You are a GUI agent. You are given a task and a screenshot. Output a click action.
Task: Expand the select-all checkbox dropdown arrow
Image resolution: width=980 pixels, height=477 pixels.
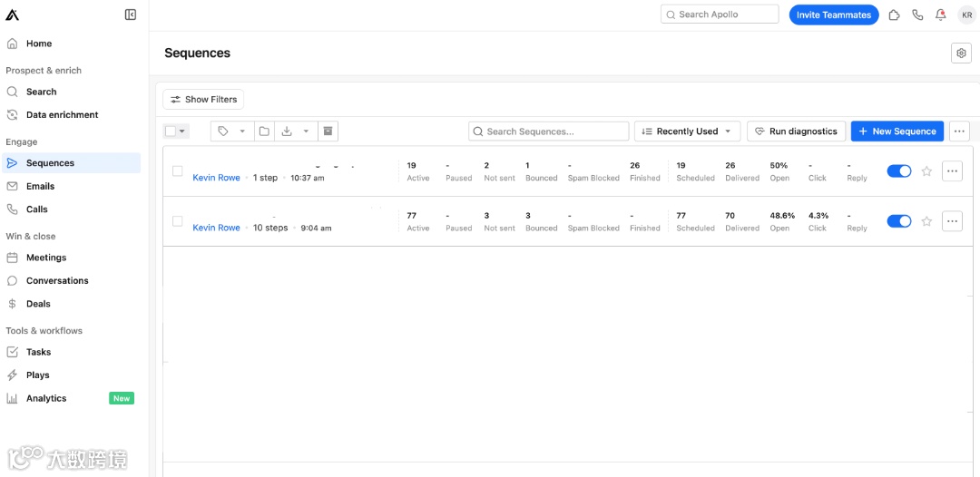click(182, 131)
